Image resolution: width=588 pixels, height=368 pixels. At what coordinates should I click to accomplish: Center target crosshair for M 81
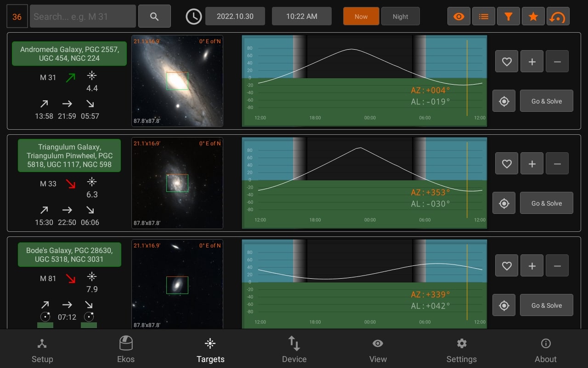tap(504, 305)
